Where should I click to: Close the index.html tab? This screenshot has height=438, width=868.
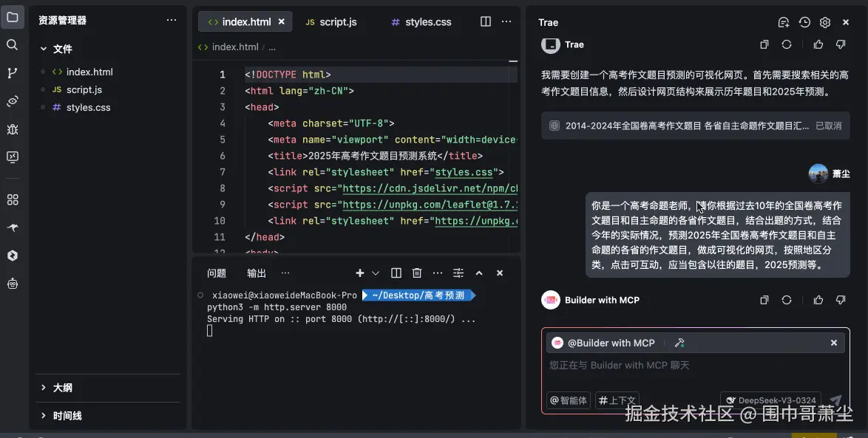pos(281,21)
